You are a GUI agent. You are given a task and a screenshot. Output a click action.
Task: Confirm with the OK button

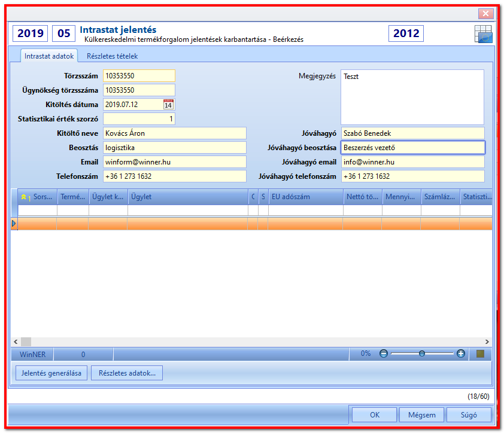pos(375,415)
